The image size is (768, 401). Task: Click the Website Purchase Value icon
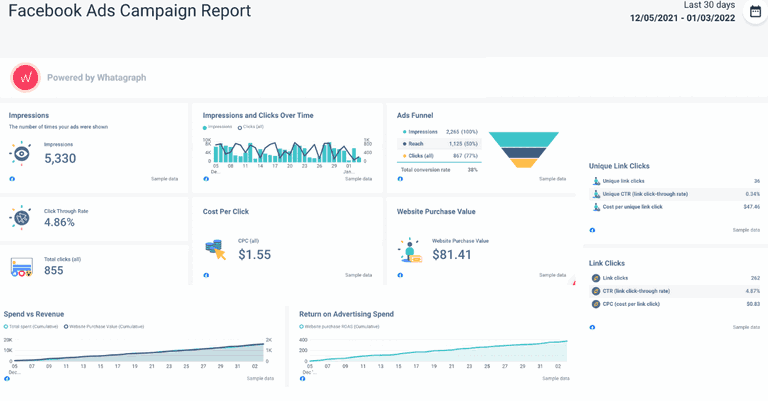409,250
